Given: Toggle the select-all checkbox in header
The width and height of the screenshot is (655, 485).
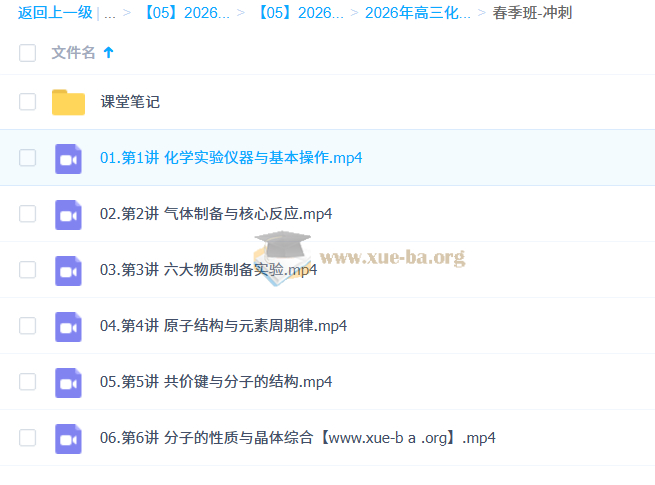Looking at the screenshot, I should (x=28, y=53).
